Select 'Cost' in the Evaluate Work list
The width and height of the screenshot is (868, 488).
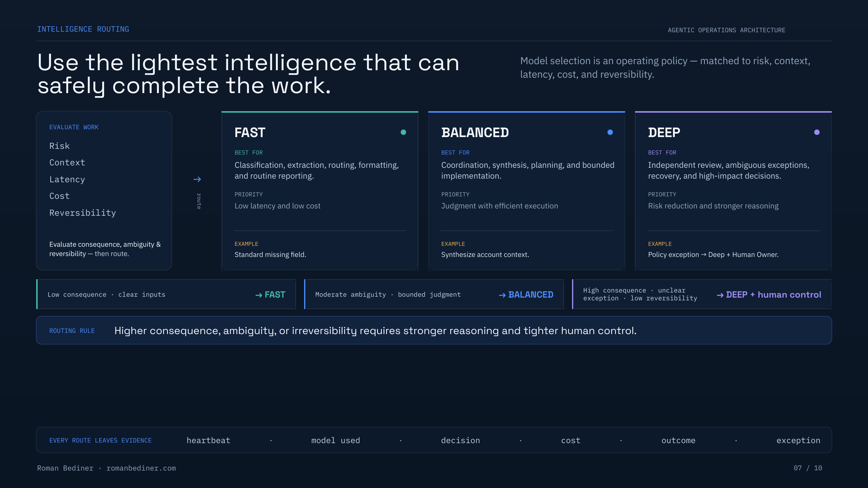tap(60, 196)
